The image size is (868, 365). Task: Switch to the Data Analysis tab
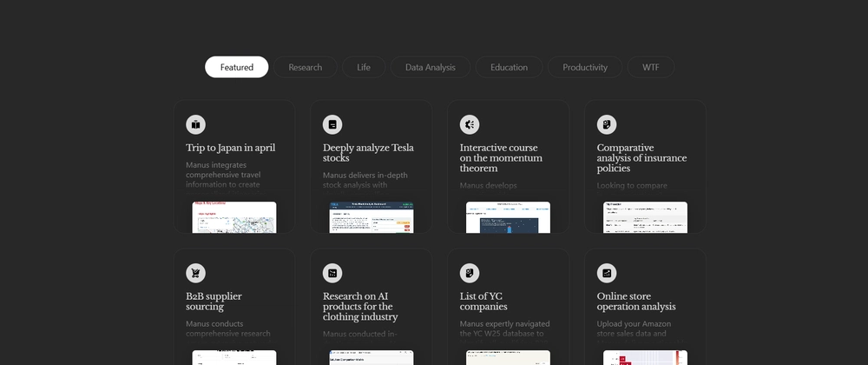point(430,67)
